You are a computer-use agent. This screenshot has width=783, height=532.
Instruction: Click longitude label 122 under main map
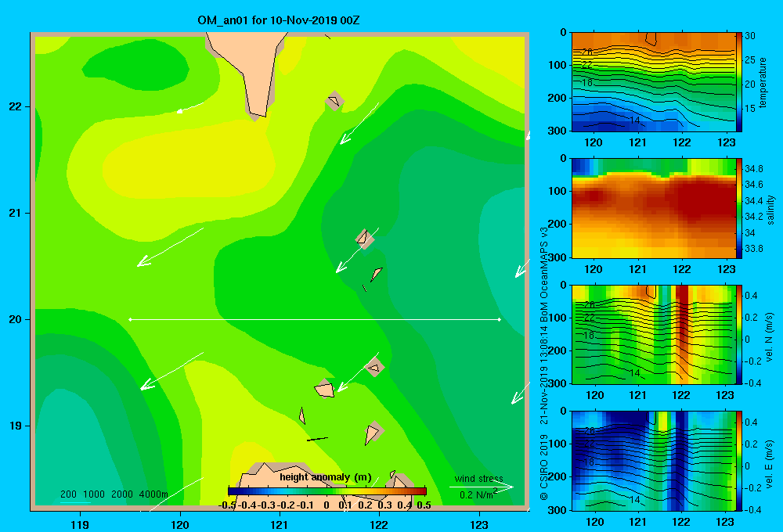coord(379,524)
